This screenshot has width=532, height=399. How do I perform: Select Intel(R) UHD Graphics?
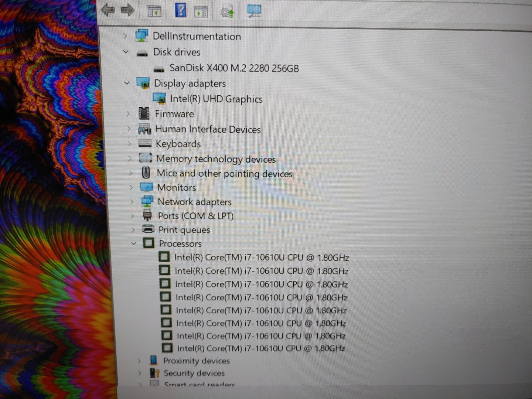pyautogui.click(x=216, y=99)
